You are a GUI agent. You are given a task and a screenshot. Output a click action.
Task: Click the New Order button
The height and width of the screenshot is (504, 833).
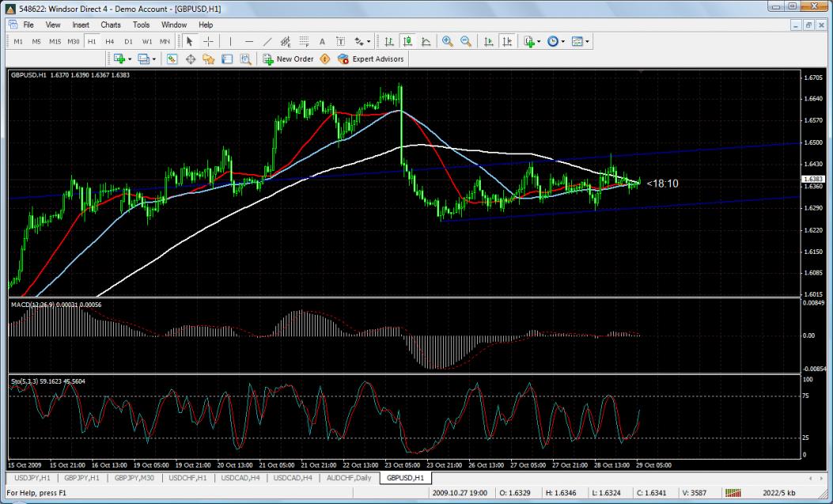288,59
